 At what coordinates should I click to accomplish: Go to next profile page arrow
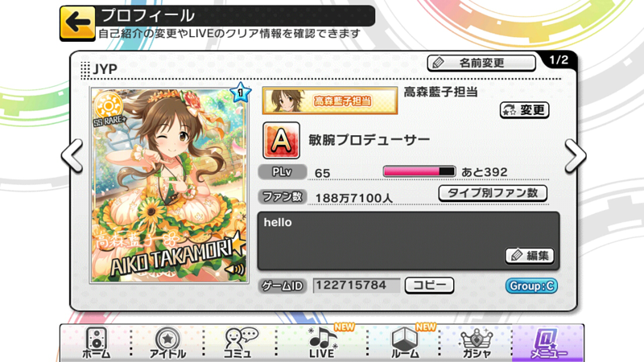tap(575, 156)
